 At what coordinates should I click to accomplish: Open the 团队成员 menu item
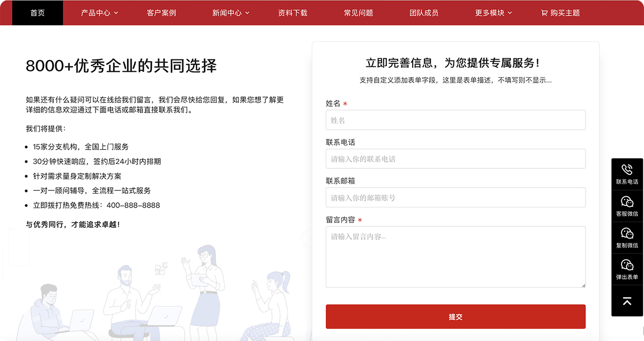[x=424, y=13]
